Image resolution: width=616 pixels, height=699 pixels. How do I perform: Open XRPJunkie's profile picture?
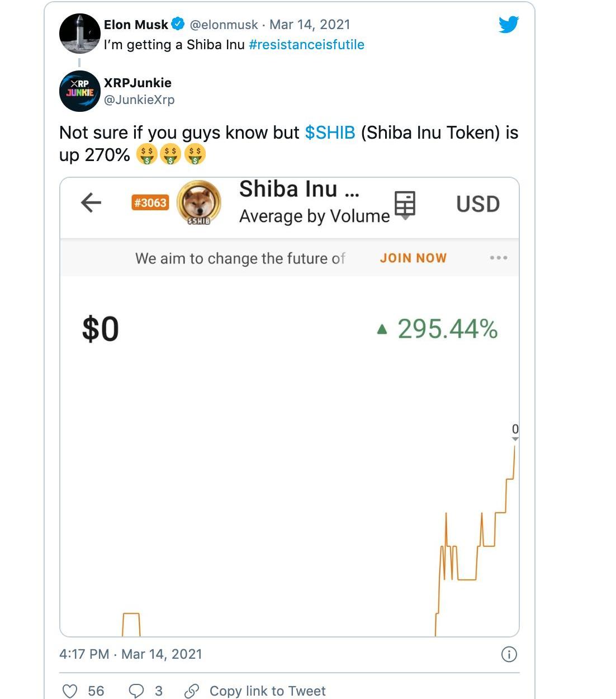click(x=79, y=91)
